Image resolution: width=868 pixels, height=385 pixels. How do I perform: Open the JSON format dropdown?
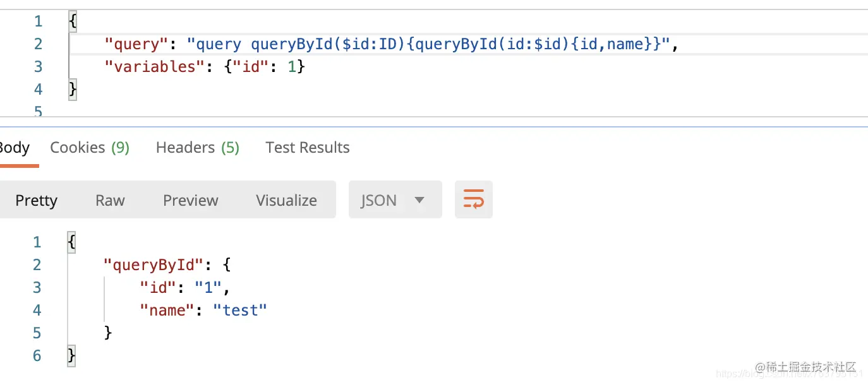pyautogui.click(x=395, y=199)
